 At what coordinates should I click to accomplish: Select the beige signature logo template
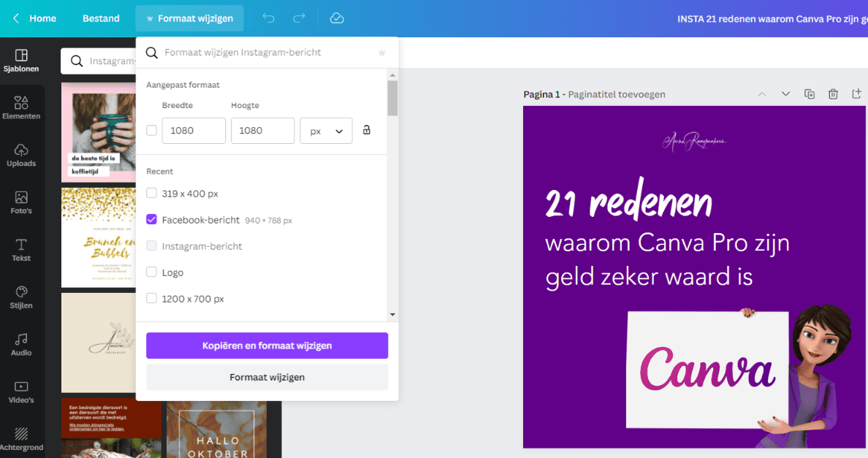(99, 343)
